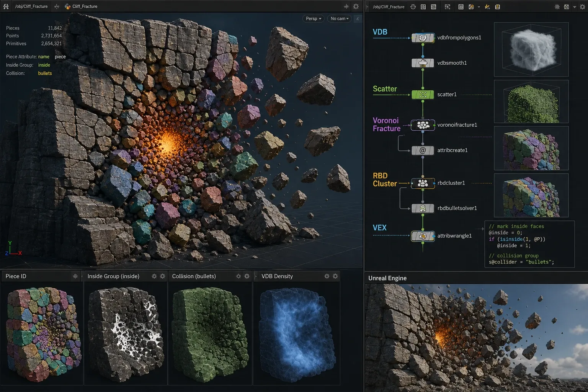The height and width of the screenshot is (392, 588).
Task: Expand the arrow left of network path tab
Action: coord(367,7)
